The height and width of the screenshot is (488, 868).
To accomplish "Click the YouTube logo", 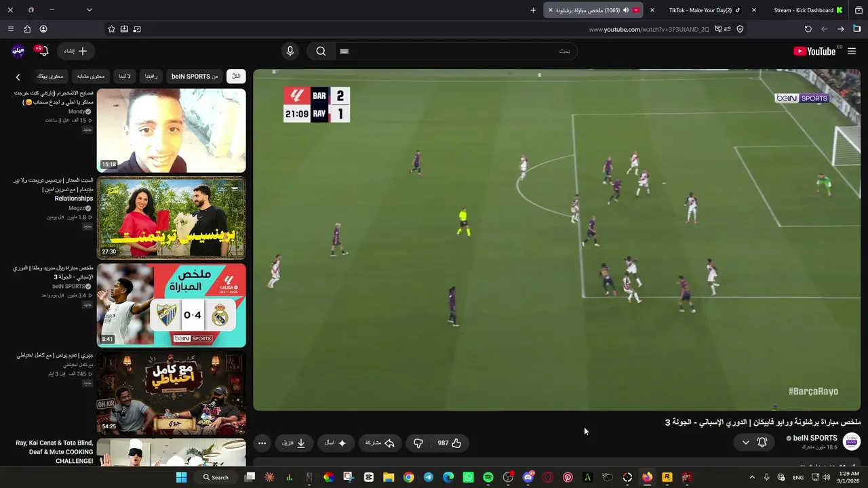I will 814,51.
